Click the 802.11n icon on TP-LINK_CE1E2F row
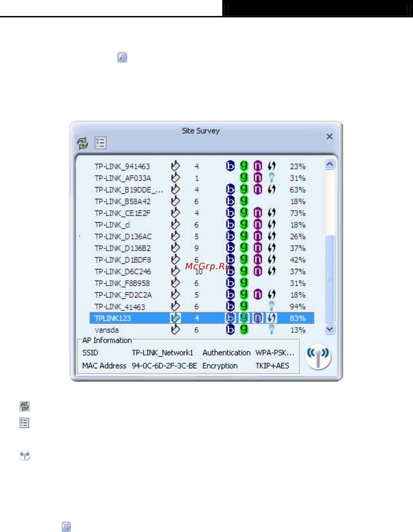 [258, 213]
